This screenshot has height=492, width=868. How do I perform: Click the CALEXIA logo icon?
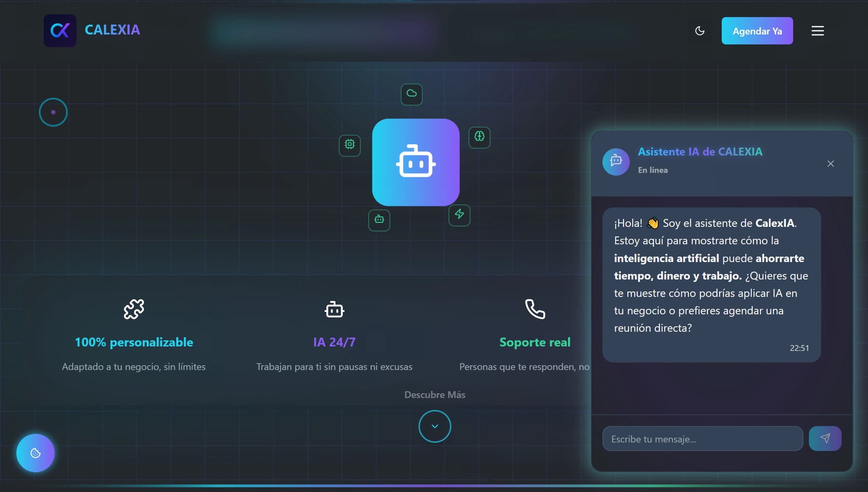[60, 30]
